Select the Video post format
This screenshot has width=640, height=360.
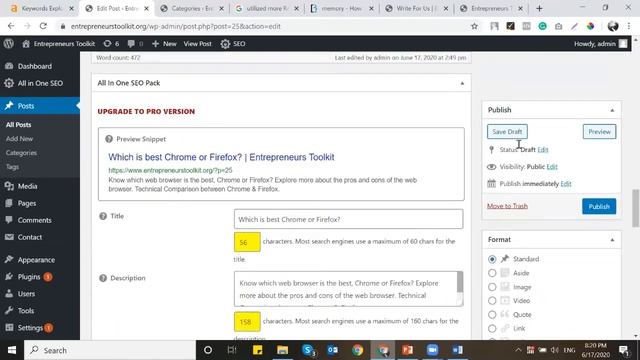pyautogui.click(x=492, y=301)
